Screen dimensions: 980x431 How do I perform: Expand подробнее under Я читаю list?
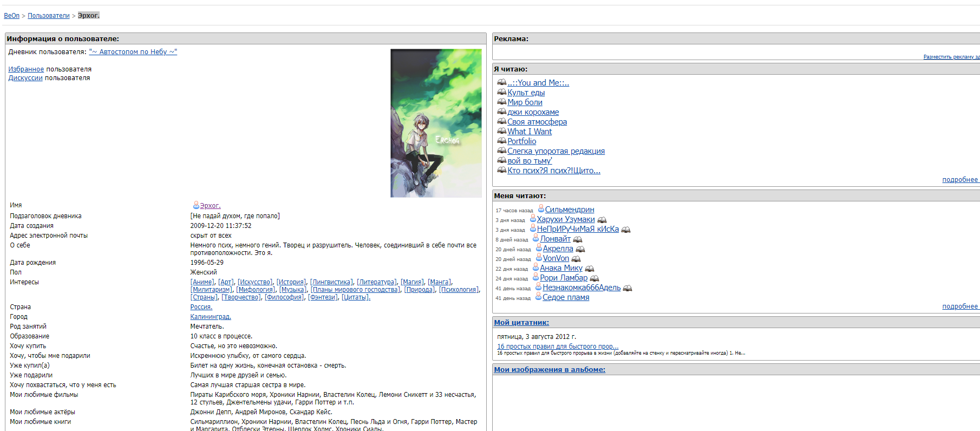click(959, 180)
